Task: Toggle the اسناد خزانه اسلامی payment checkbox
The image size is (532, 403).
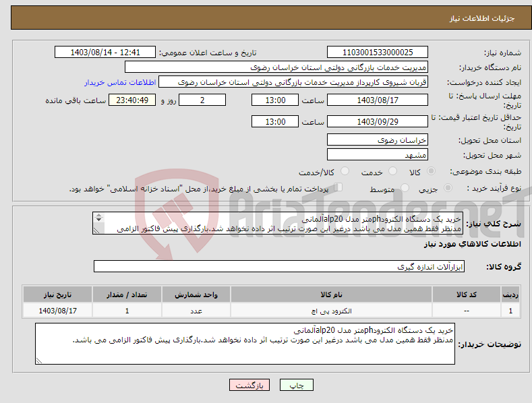Action: point(338,187)
